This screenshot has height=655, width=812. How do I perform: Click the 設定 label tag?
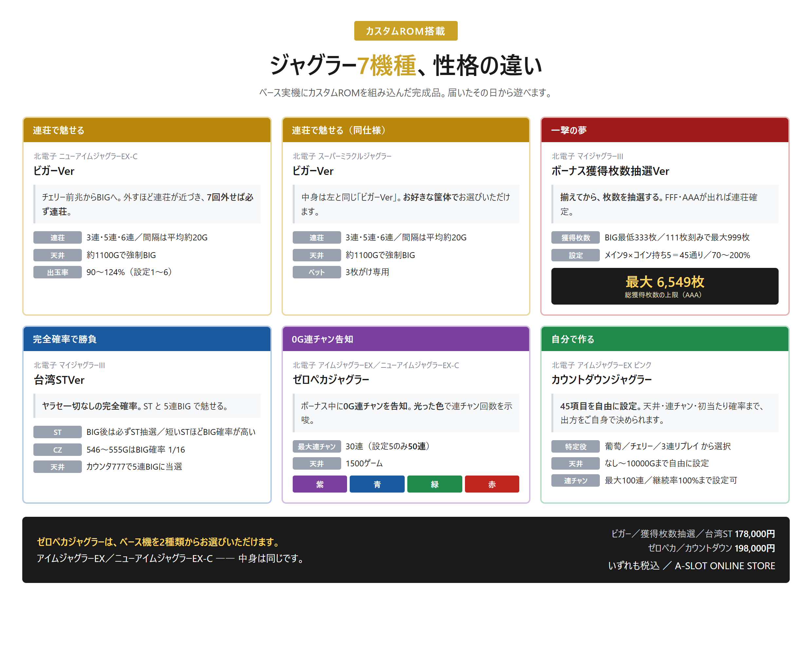(x=575, y=255)
